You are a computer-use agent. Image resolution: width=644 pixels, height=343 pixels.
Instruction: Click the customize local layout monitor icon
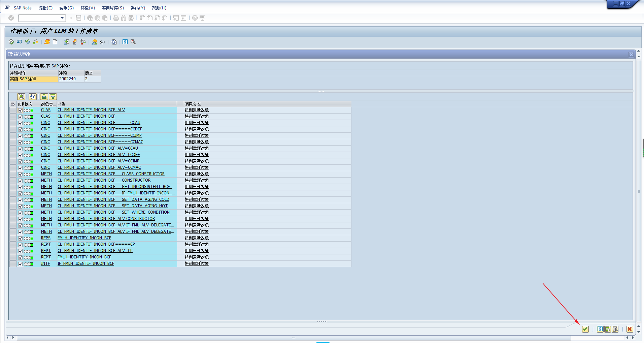point(202,18)
